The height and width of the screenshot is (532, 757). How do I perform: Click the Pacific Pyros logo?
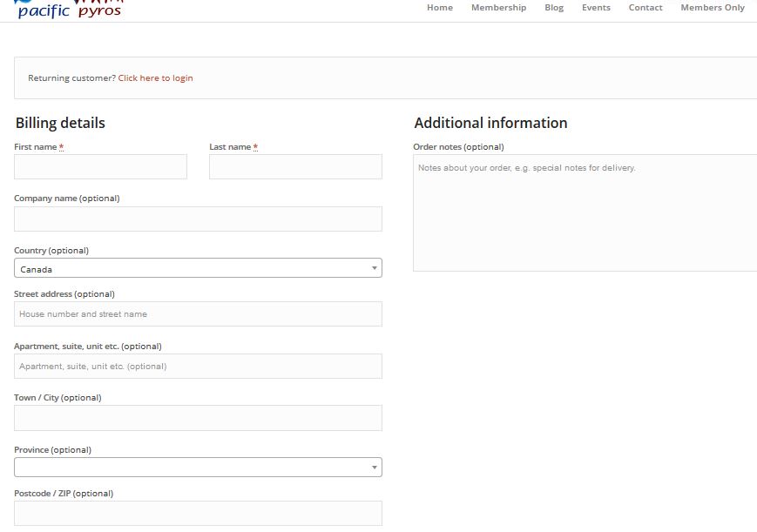pos(70,10)
